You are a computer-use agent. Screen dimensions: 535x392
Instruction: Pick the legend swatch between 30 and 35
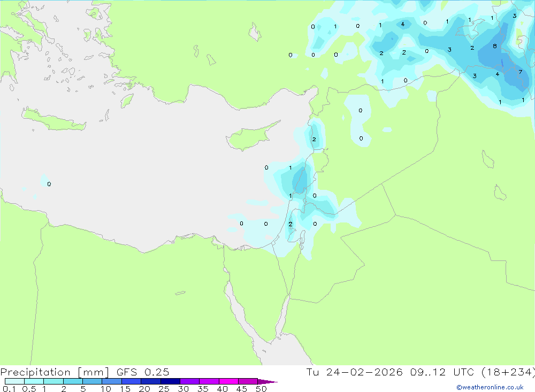tap(189, 381)
